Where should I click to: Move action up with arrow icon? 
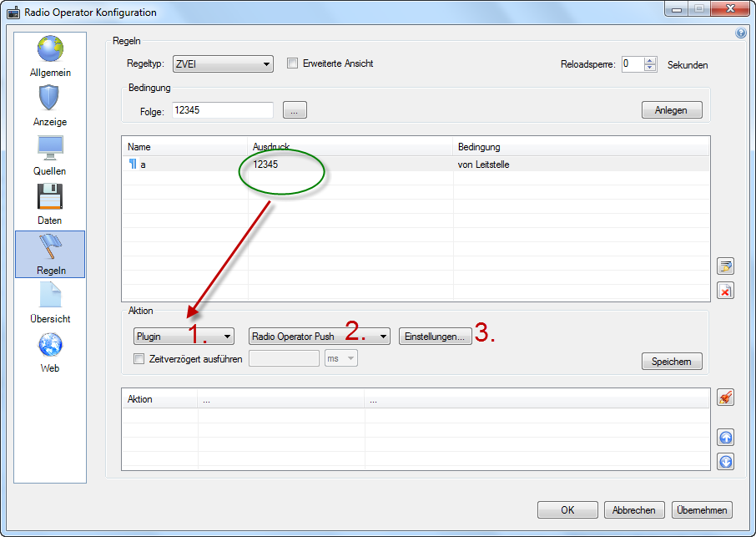click(726, 438)
